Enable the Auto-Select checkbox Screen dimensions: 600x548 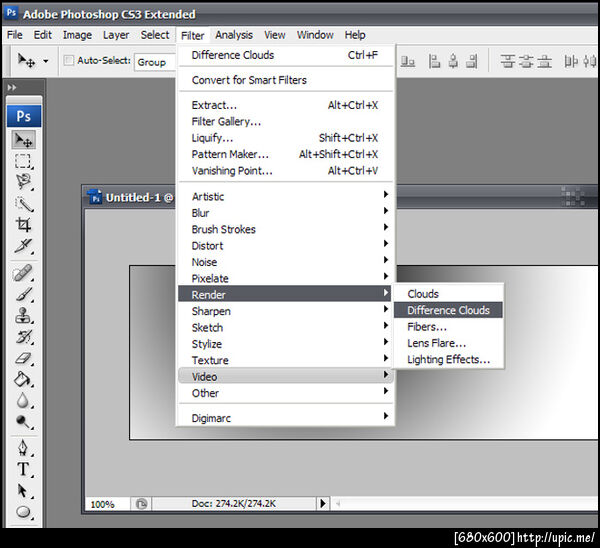pos(69,60)
